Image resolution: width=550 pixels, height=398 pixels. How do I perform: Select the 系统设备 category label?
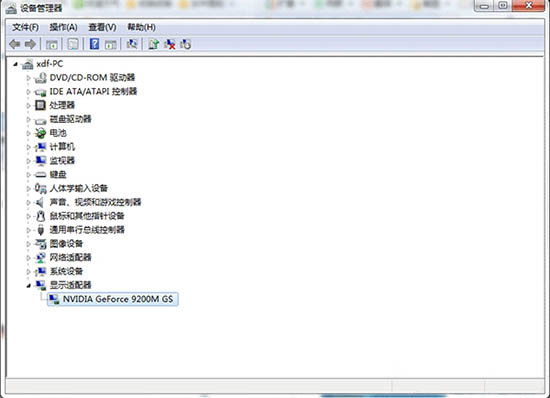(66, 271)
